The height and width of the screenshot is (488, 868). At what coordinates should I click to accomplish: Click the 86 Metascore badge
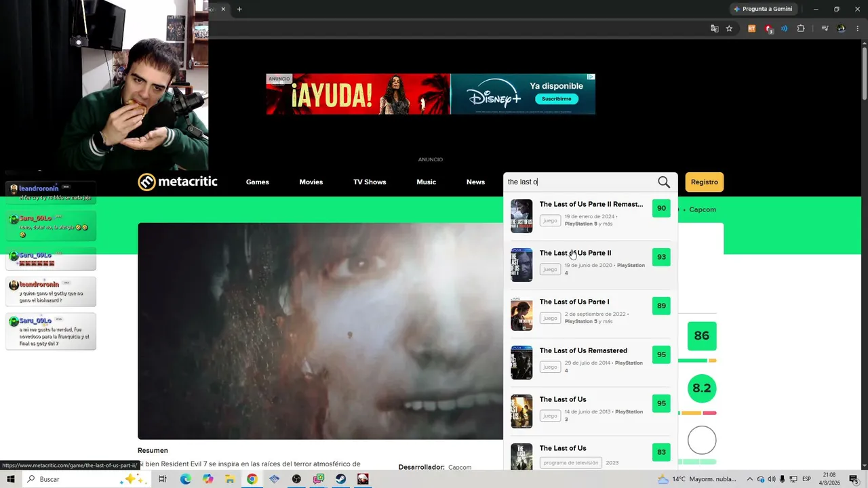click(702, 335)
